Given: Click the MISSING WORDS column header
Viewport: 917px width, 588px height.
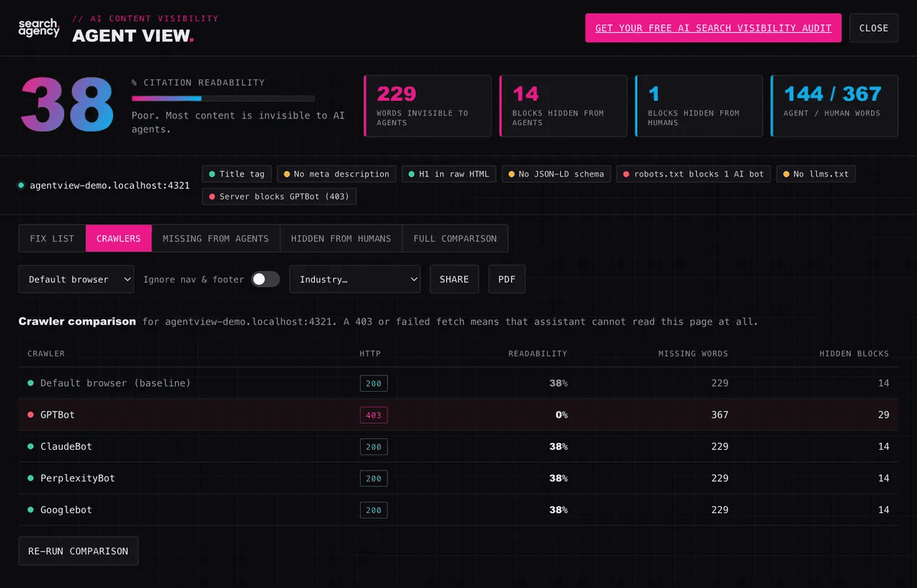Looking at the screenshot, I should pyautogui.click(x=693, y=354).
